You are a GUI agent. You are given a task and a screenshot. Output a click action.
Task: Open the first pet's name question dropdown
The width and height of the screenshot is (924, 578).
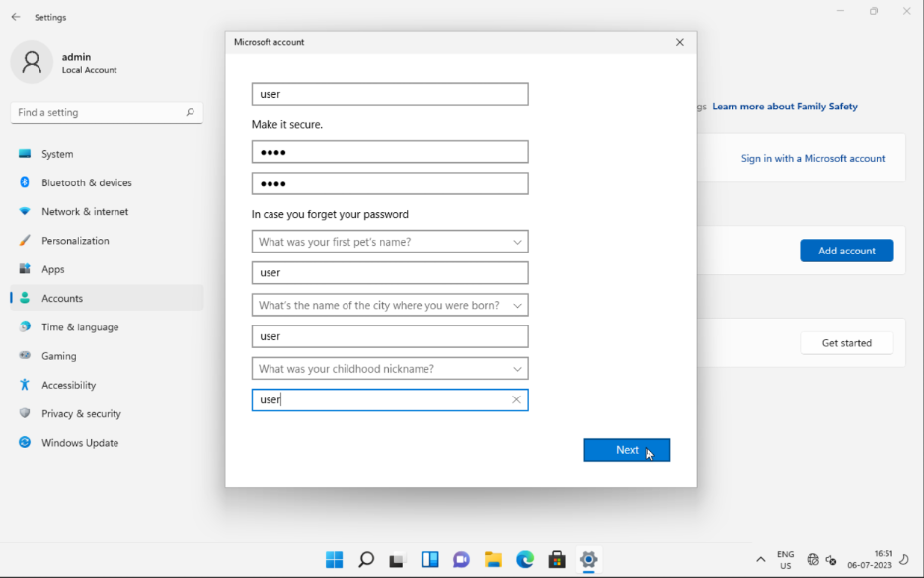(390, 242)
